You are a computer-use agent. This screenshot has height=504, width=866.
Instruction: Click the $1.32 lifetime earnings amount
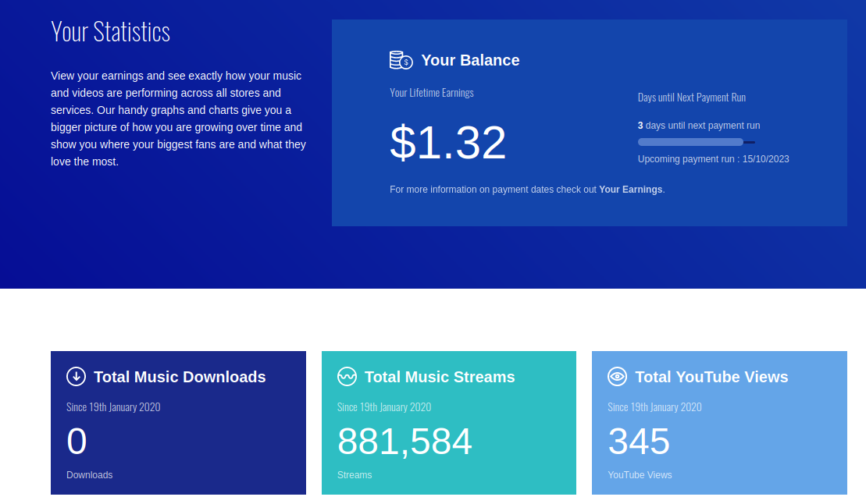[447, 143]
